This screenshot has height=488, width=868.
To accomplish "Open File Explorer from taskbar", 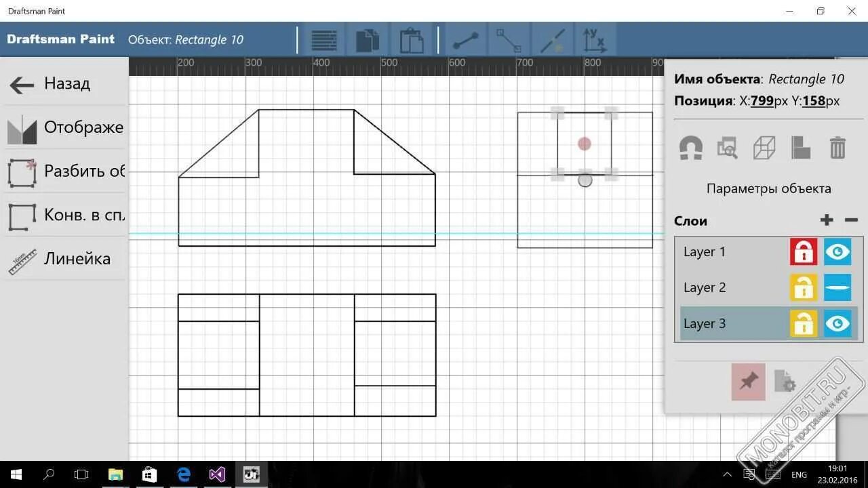I will coord(116,474).
